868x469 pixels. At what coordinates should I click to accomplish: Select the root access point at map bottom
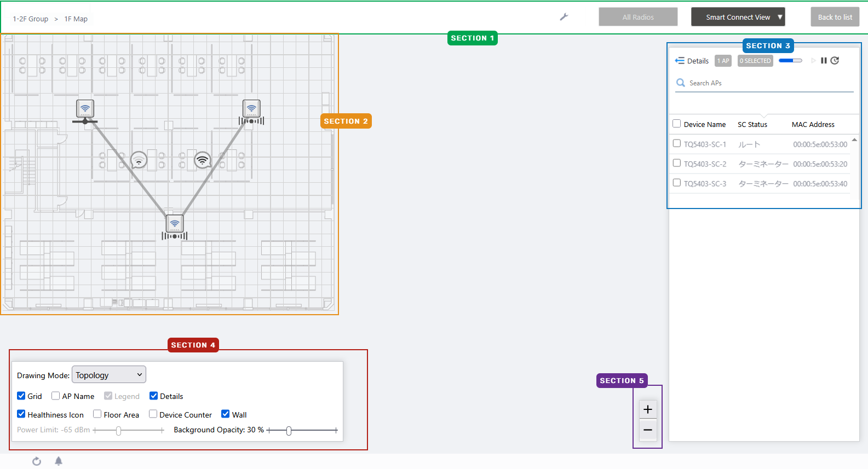coord(175,224)
